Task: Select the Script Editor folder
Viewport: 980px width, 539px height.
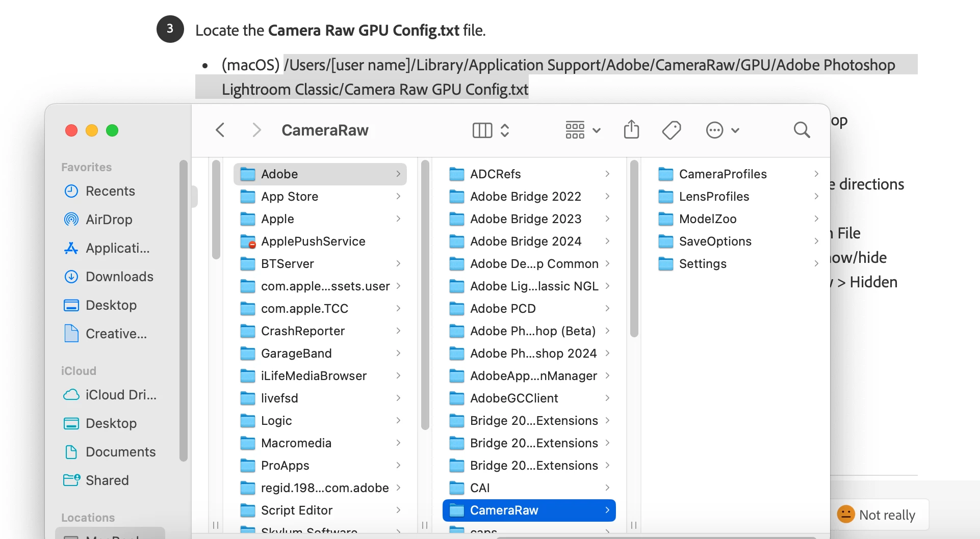Action: coord(320,510)
